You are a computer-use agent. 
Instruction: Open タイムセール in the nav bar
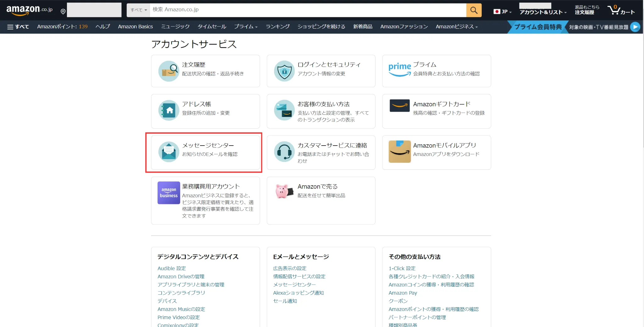212,27
